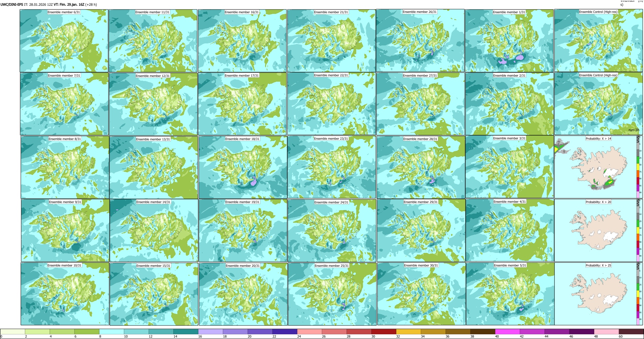
Task: View the Ensemble member 14/31 map panel
Action: pyautogui.click(x=154, y=231)
